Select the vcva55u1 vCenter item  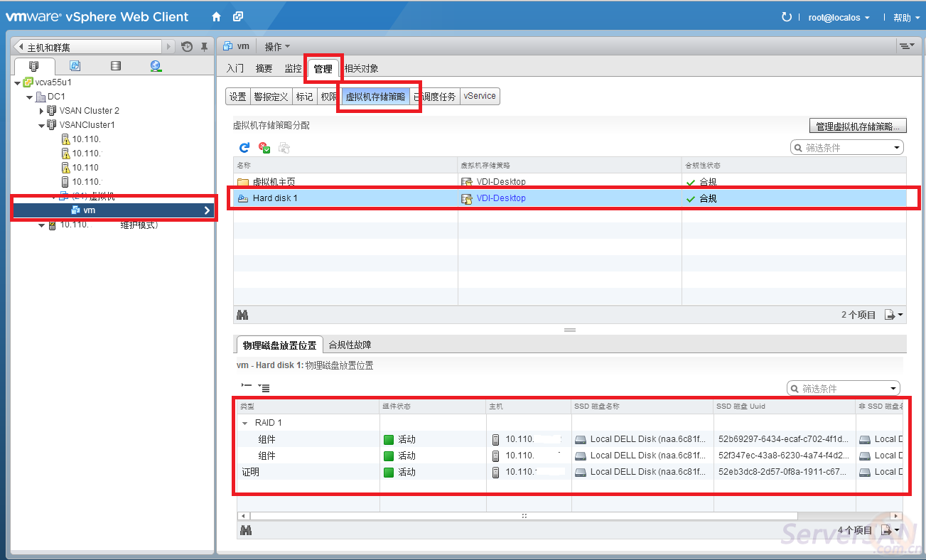coord(53,82)
